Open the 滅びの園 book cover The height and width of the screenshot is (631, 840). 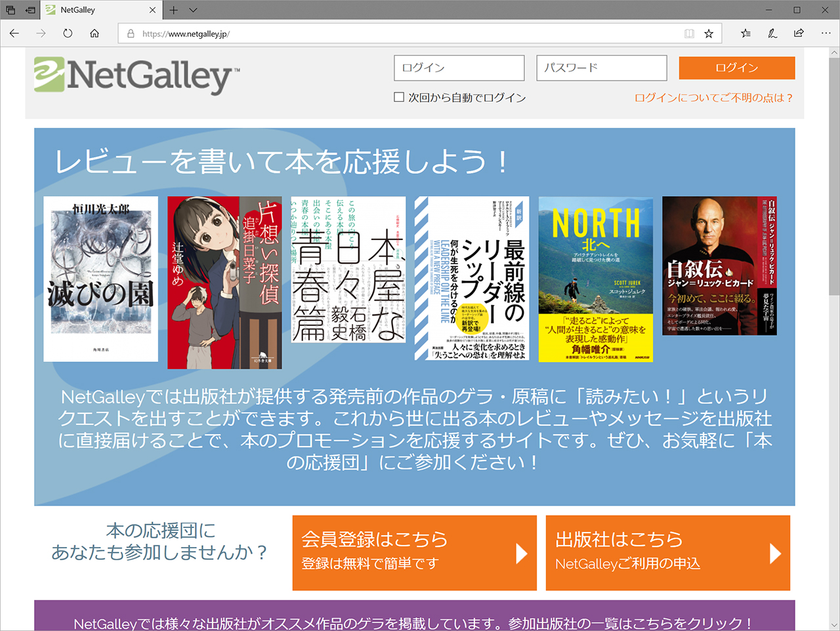[101, 279]
